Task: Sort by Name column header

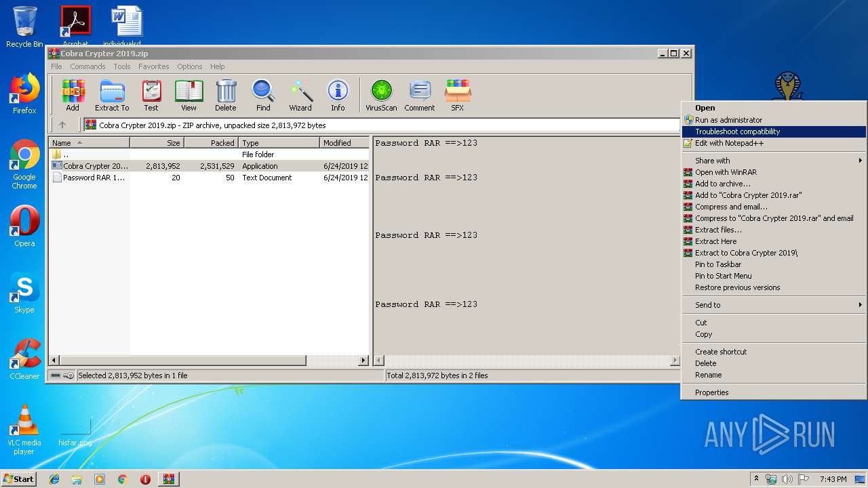Action: pos(89,143)
